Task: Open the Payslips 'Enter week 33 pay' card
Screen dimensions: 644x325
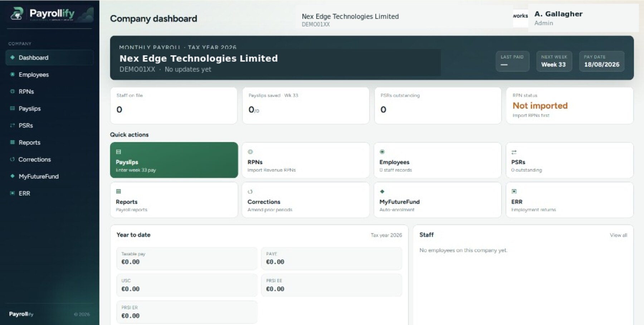Action: click(x=174, y=160)
